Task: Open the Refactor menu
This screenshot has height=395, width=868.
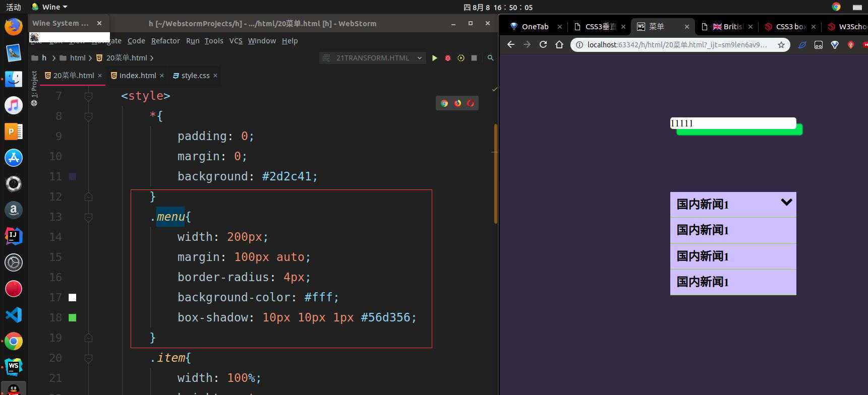Action: [x=165, y=41]
